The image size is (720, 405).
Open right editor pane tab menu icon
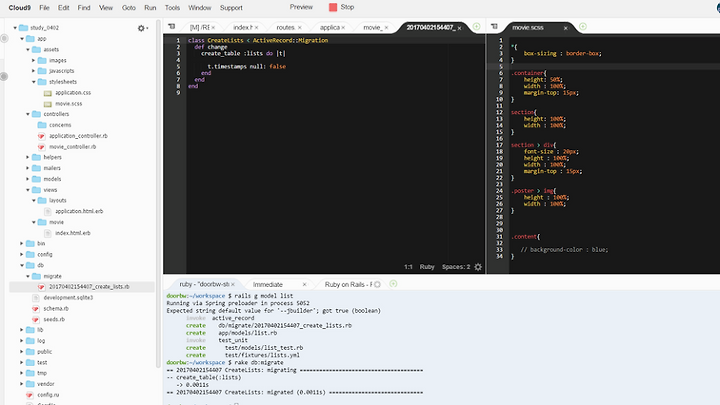[494, 27]
